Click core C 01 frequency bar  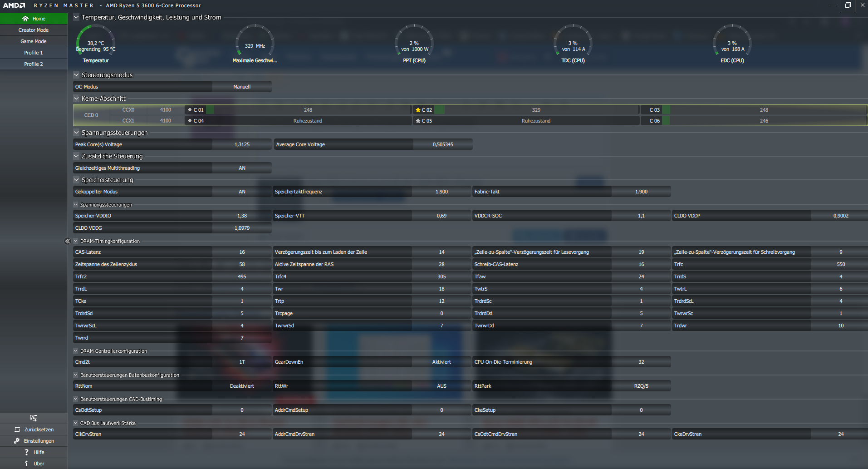click(x=309, y=110)
